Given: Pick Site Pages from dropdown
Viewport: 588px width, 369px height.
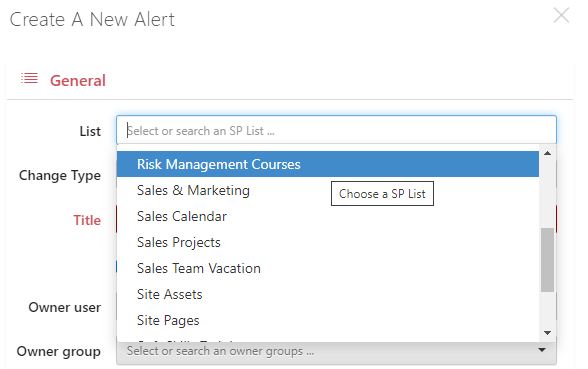Looking at the screenshot, I should point(328,320).
